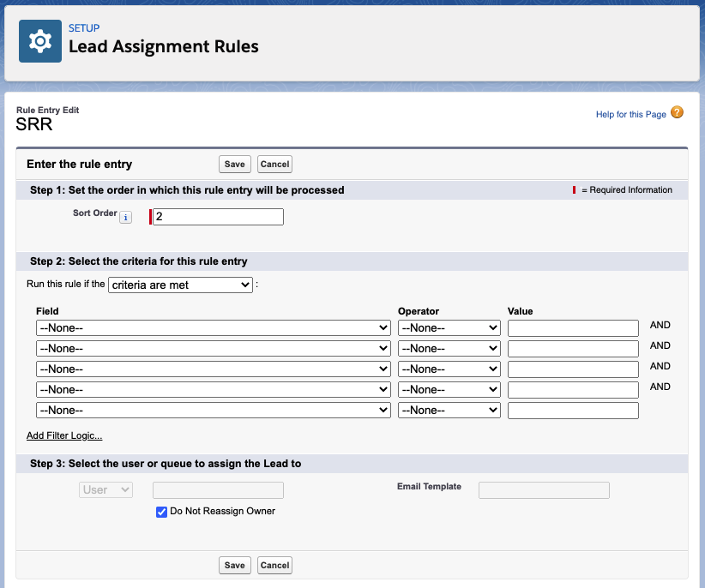Click the bottom Save button

click(235, 565)
